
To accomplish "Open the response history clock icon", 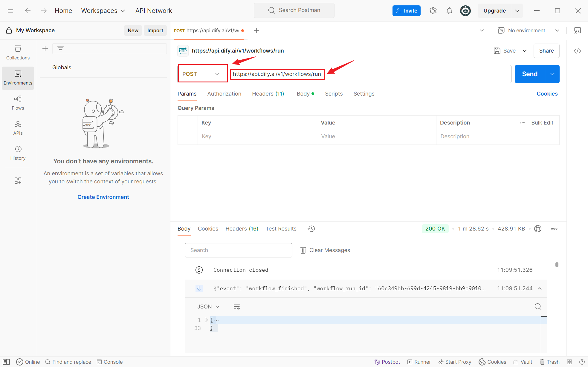I will click(x=311, y=229).
